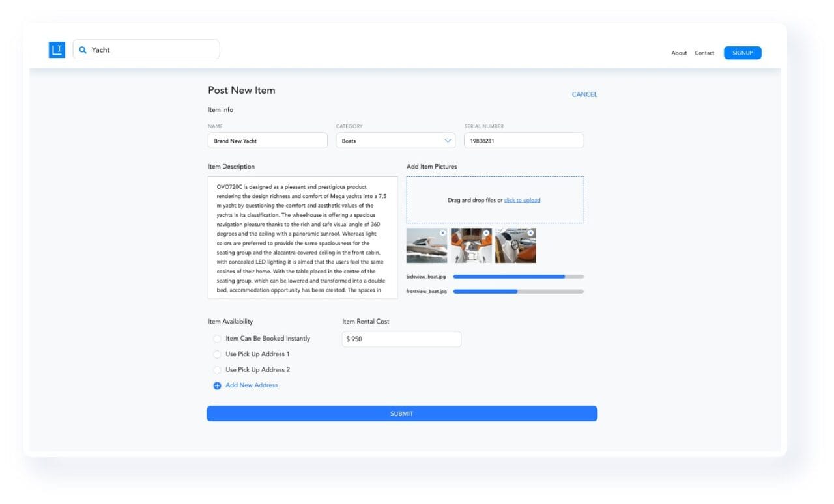Select Item Can Be Booked Instantly
Viewport: 834px width, 504px height.
(x=217, y=339)
